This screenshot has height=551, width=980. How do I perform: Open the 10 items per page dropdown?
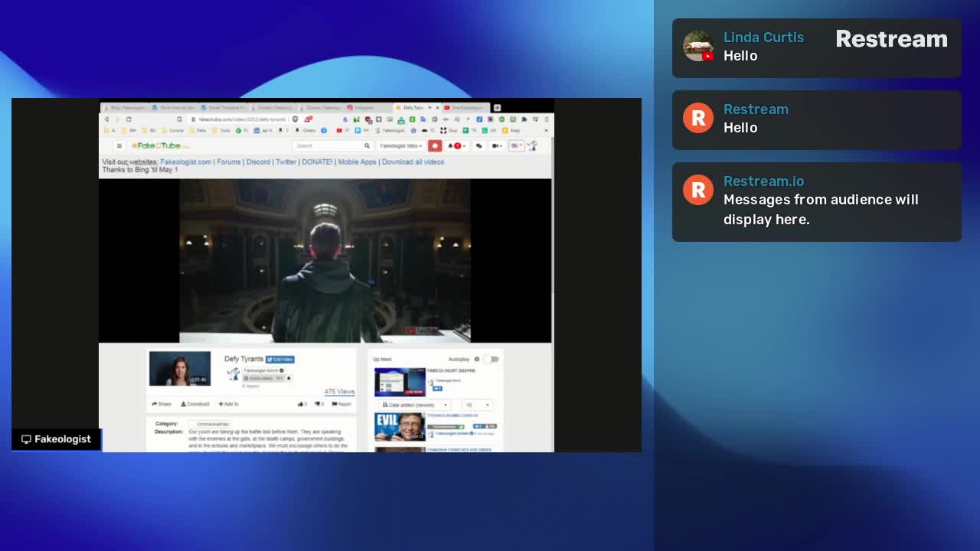coord(477,405)
